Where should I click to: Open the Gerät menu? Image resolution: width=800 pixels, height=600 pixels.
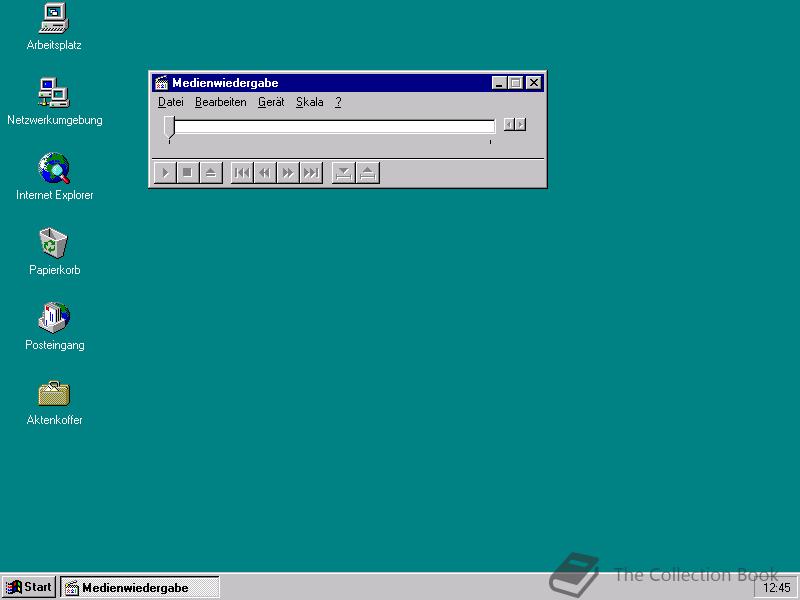point(271,102)
